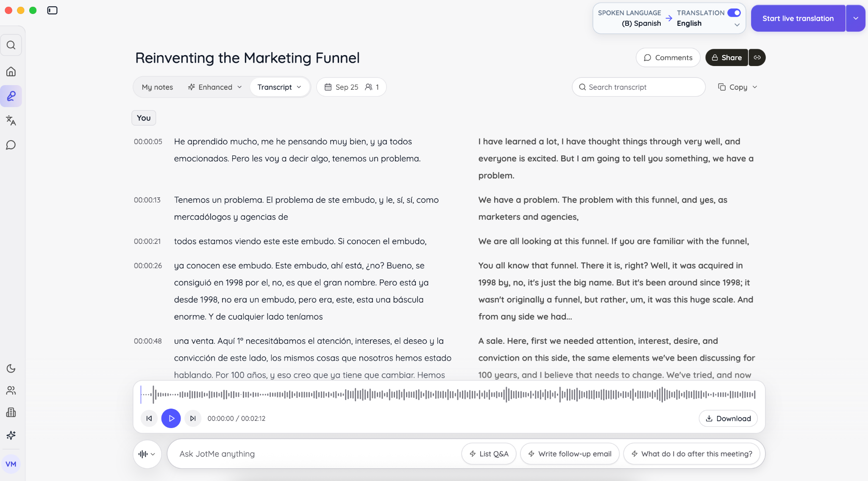The height and width of the screenshot is (481, 868).
Task: Open the sparkle AI icon in the sidebar
Action: coord(11,435)
